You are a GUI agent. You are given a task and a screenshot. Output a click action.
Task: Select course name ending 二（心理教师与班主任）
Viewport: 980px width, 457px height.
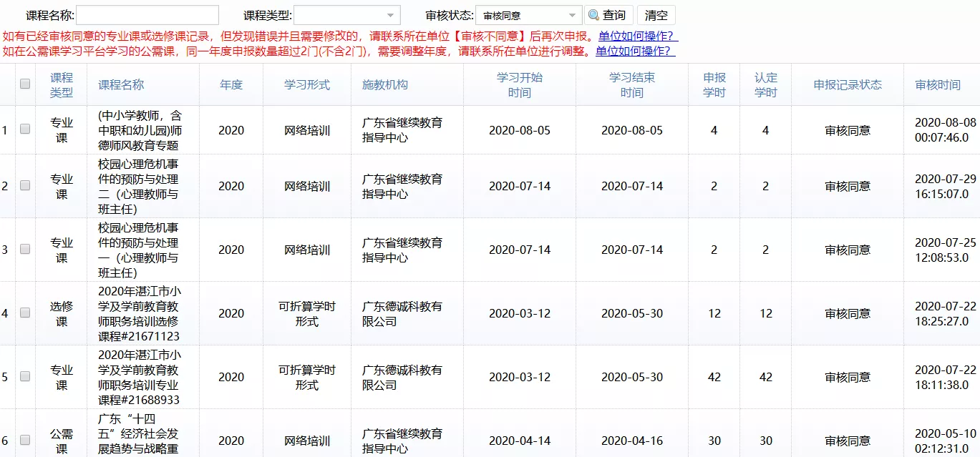[x=138, y=186]
